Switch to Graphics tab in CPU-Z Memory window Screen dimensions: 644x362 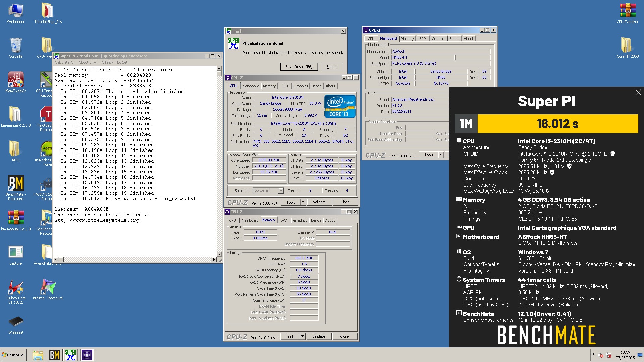pos(300,220)
